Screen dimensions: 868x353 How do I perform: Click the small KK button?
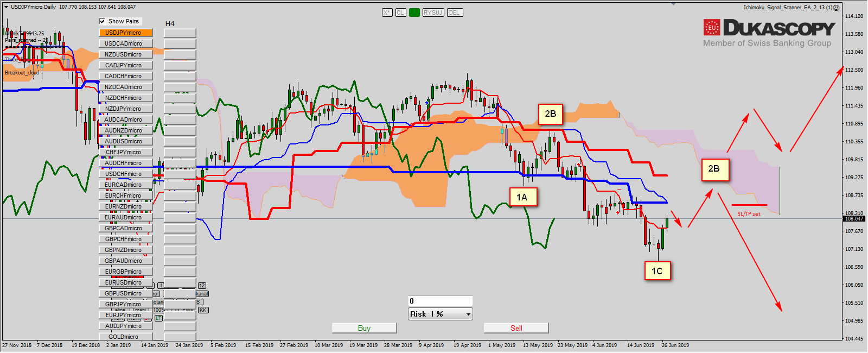pos(203,310)
